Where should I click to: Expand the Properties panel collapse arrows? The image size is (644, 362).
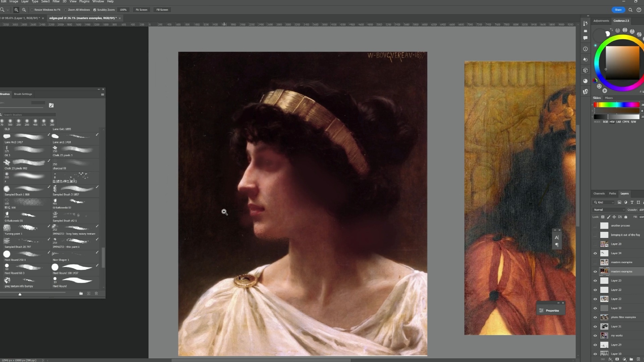point(558,303)
